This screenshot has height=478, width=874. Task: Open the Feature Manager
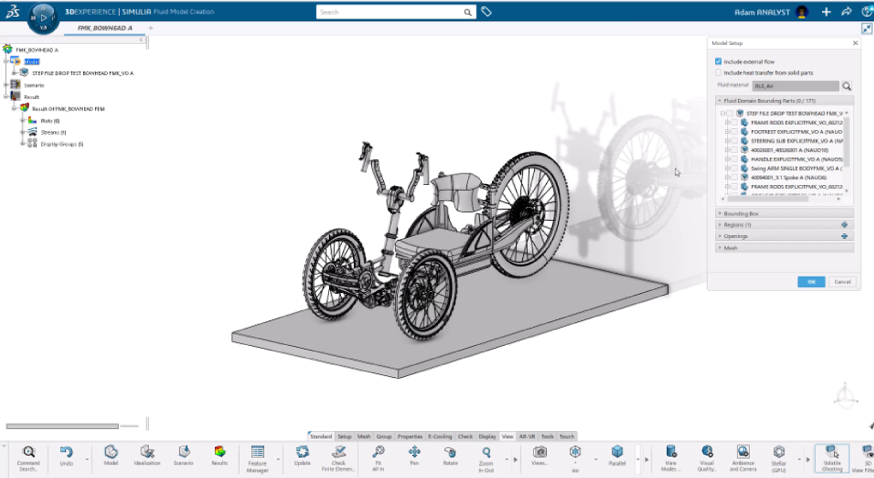coord(257,458)
